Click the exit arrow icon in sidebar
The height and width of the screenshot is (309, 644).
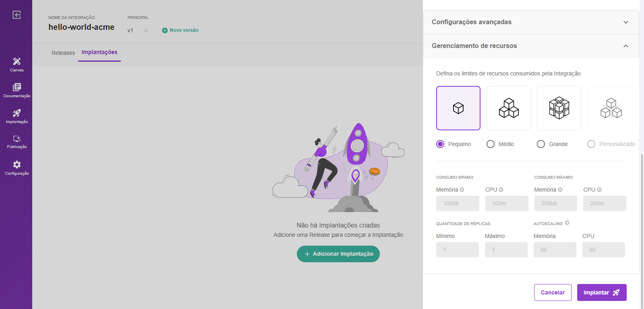[17, 15]
